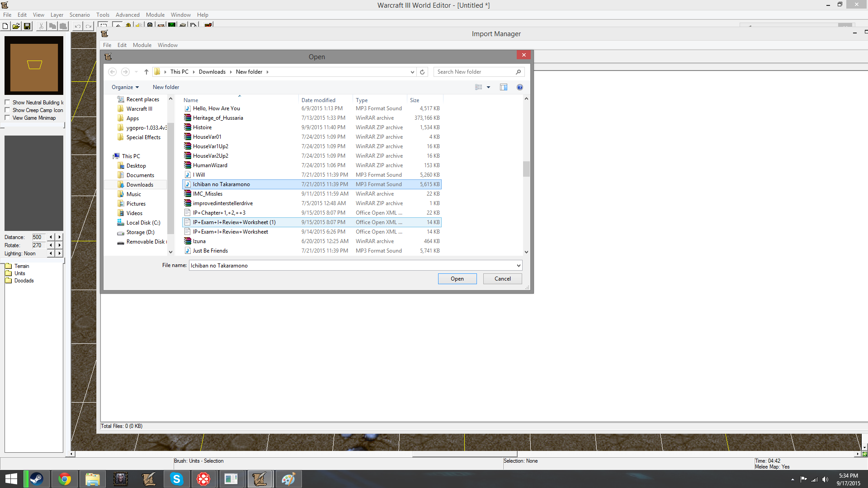Click the New Map toolbar icon
Screen dimensions: 868x488
pos(5,26)
